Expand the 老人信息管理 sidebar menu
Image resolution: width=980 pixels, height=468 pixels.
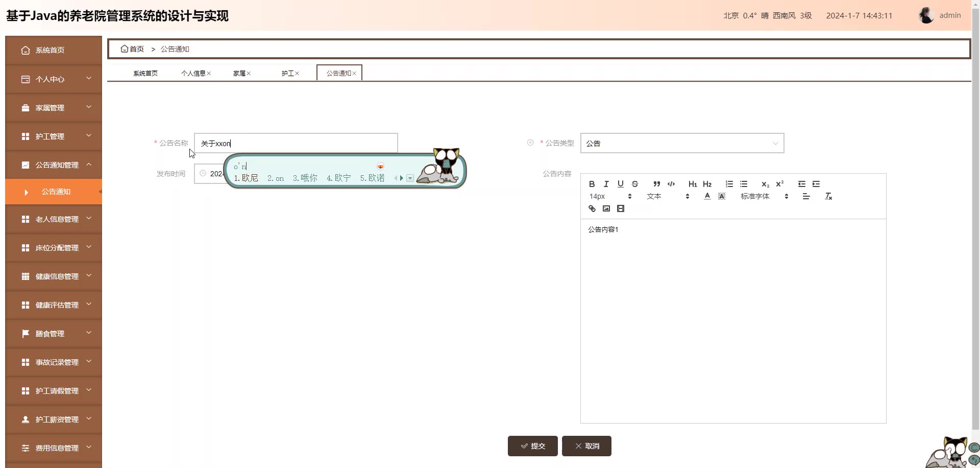click(54, 219)
